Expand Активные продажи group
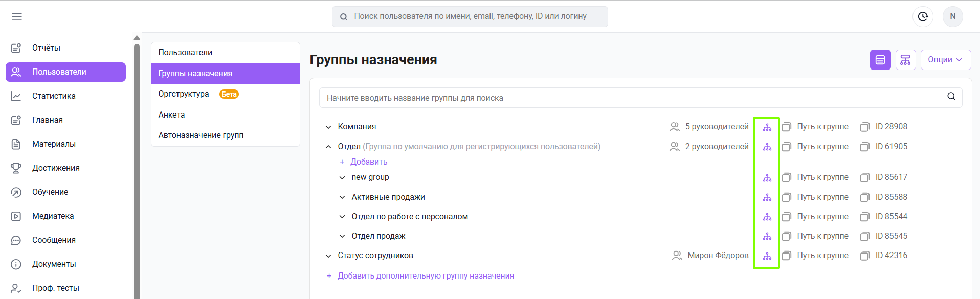 pos(342,197)
